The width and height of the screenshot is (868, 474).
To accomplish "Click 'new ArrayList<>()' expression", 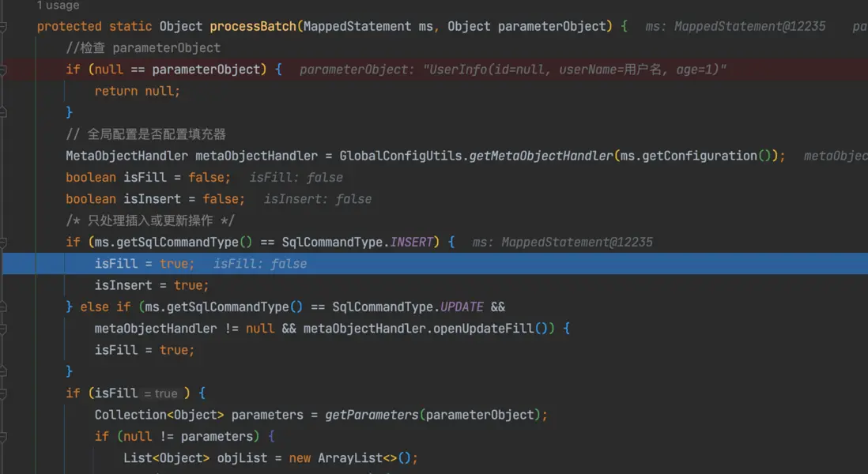I will (350, 458).
